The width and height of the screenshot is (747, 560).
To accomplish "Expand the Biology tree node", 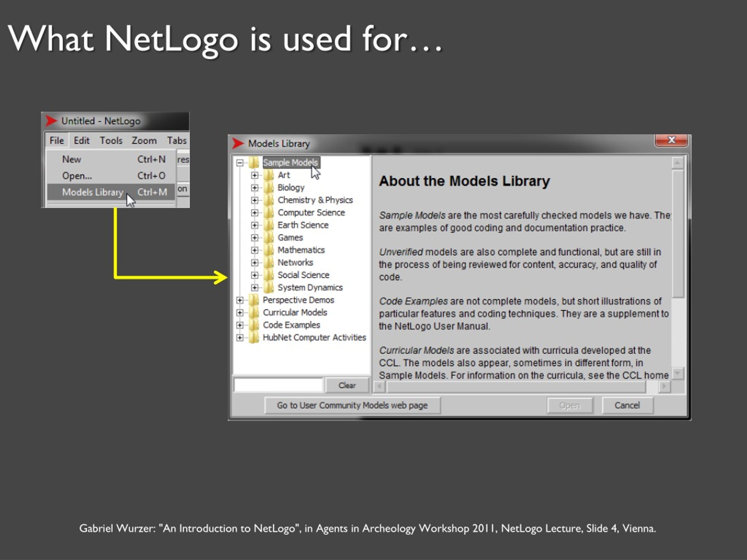I will [x=255, y=188].
